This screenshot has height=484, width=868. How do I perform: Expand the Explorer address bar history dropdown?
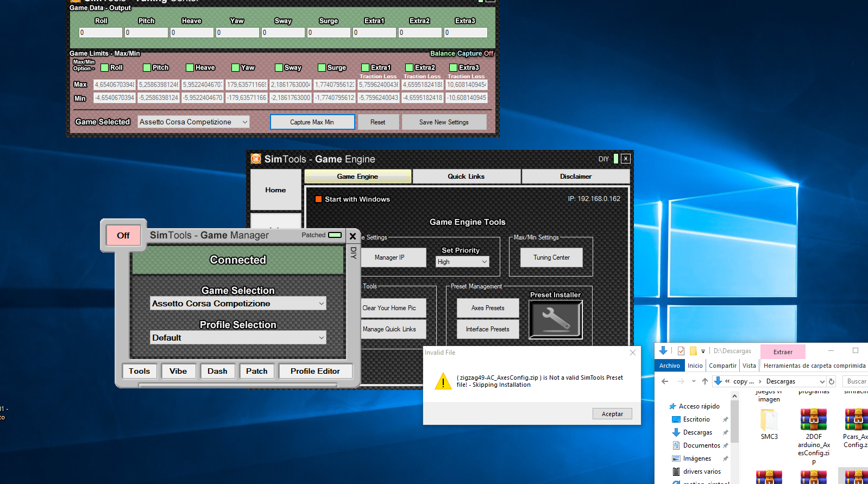[x=822, y=381]
